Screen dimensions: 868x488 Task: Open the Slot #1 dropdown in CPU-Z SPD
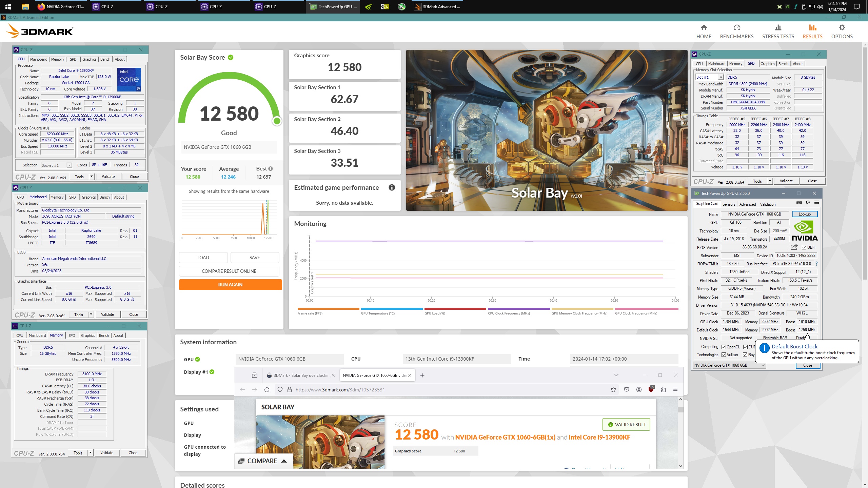click(x=709, y=77)
